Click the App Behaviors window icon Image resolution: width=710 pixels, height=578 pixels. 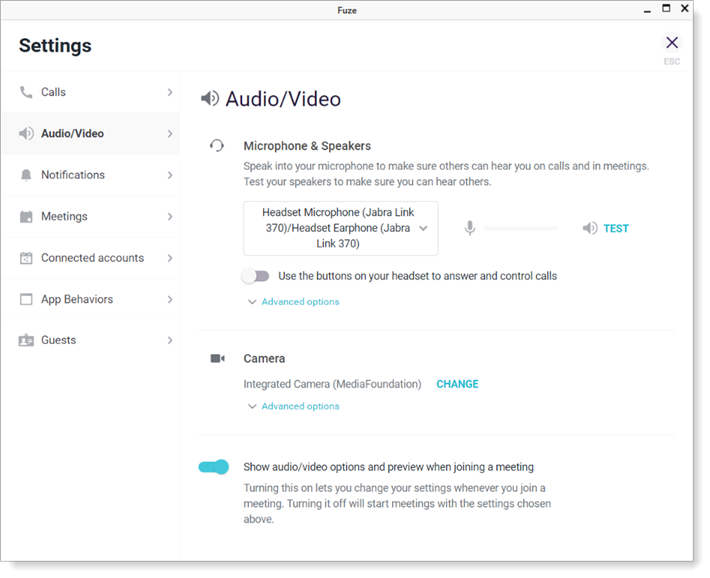pos(26,299)
